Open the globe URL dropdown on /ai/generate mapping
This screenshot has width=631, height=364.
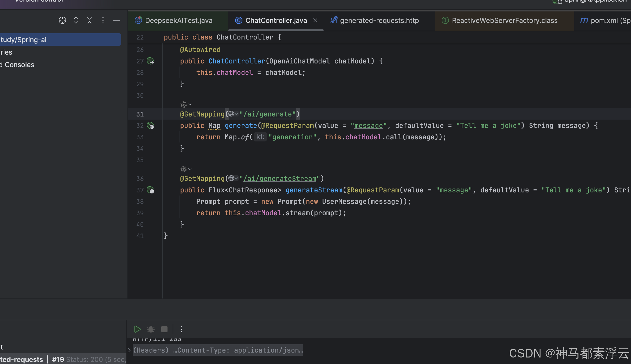coord(233,114)
